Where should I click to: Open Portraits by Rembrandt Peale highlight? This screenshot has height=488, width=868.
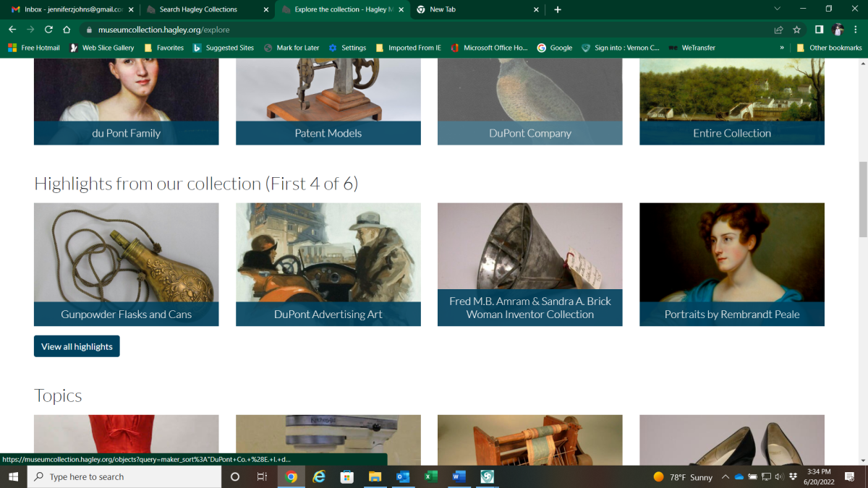(732, 265)
